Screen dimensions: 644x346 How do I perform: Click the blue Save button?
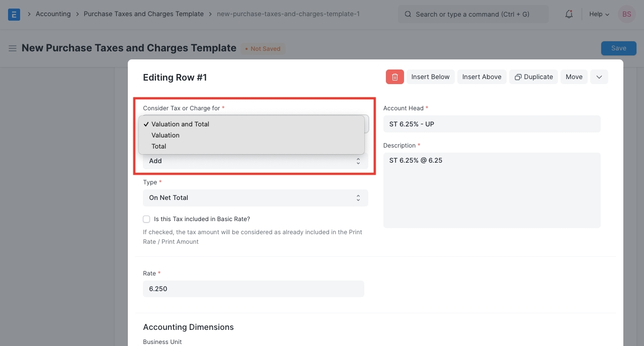(618, 48)
